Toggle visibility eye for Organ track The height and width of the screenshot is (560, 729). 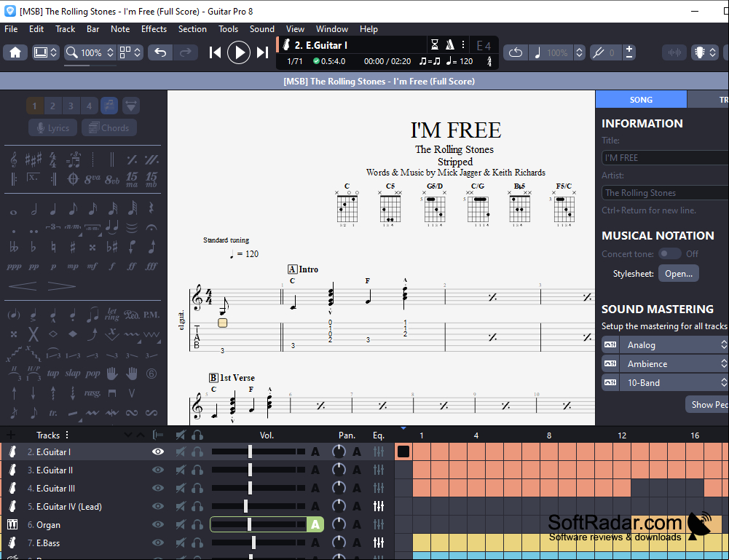click(158, 524)
